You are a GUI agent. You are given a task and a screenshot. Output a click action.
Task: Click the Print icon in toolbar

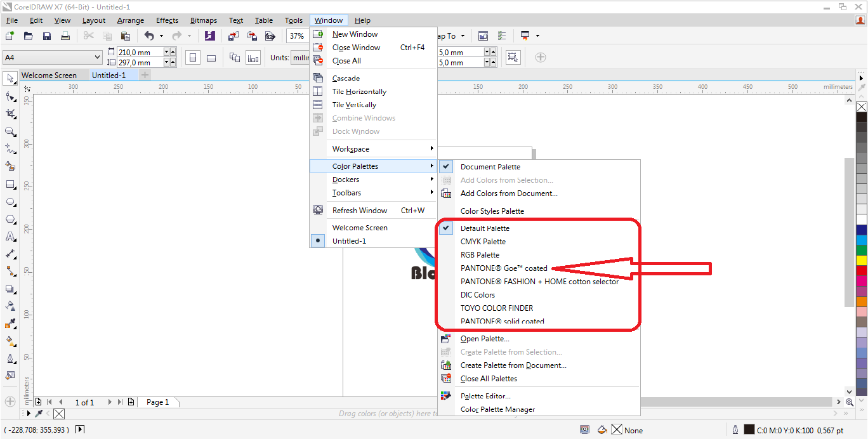(x=65, y=36)
